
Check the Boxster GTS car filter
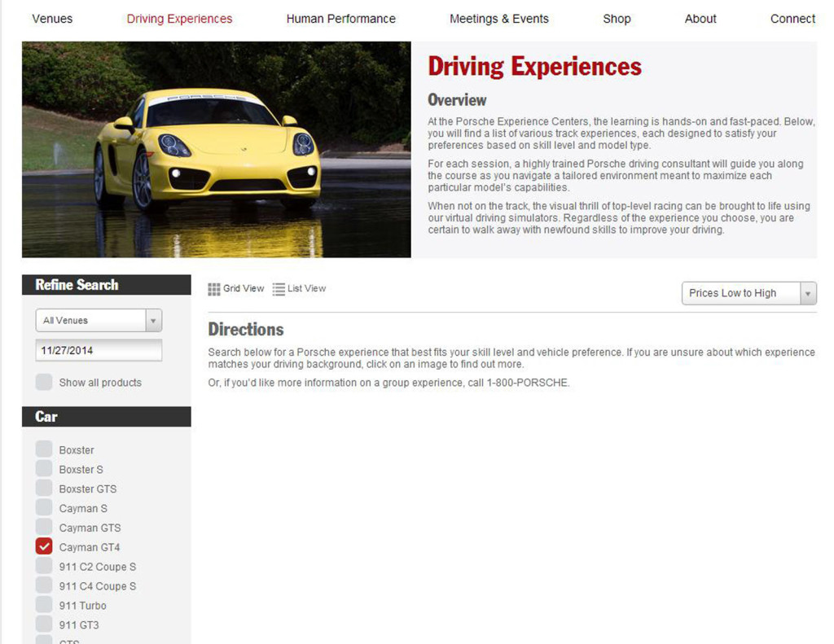(44, 488)
